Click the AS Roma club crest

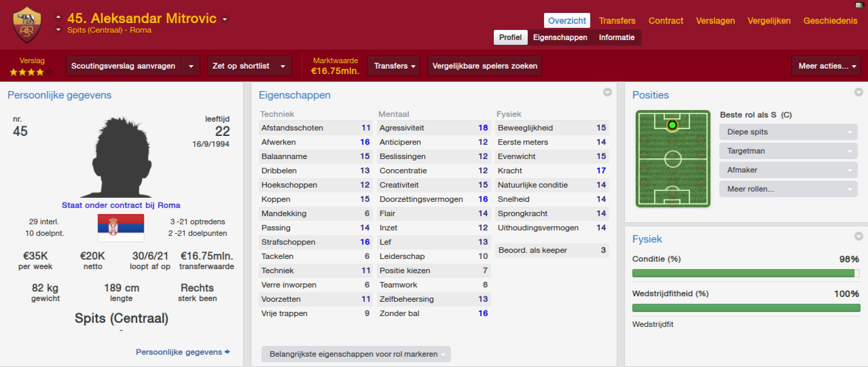pyautogui.click(x=27, y=25)
